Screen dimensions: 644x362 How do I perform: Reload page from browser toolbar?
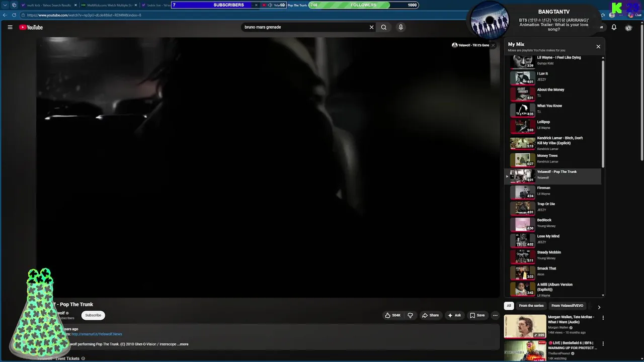tap(14, 15)
